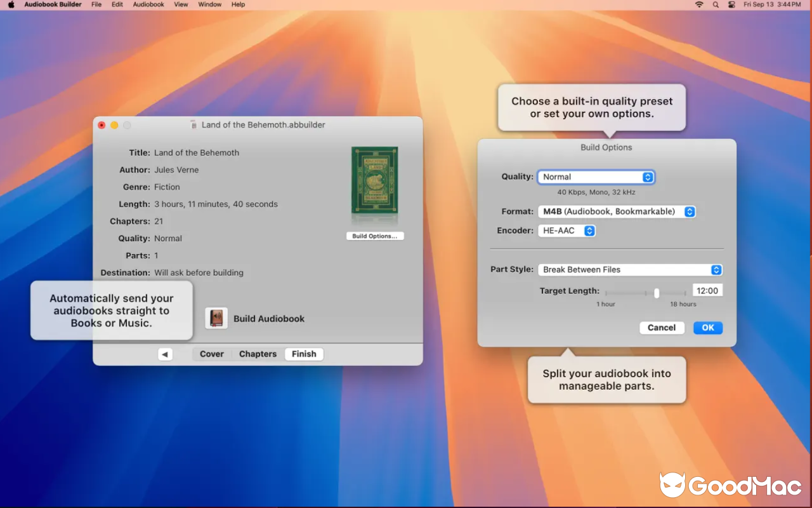Click the document icon beside the window title
This screenshot has height=508, width=812.
(x=193, y=124)
